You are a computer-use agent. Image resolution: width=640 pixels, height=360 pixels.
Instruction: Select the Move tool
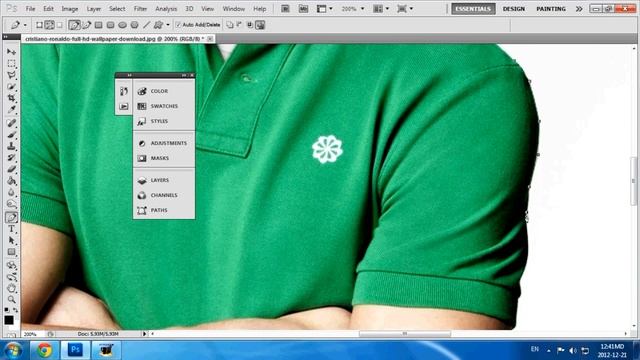click(x=11, y=52)
